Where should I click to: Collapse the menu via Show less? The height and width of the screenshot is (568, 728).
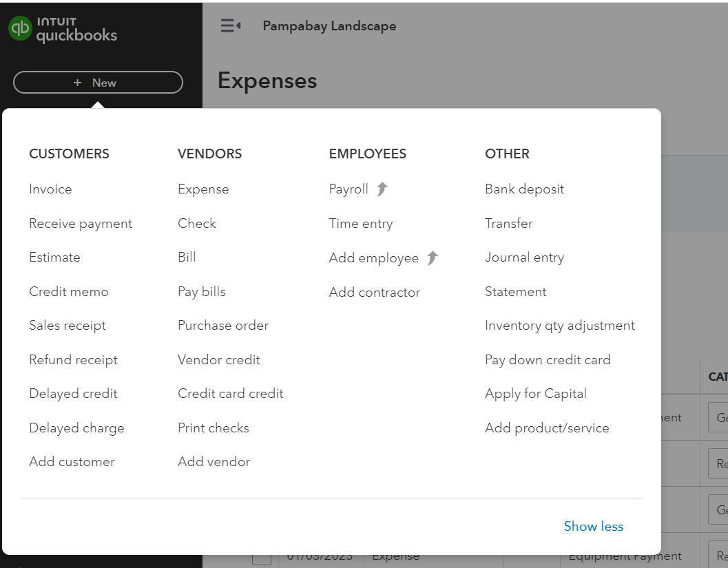pos(593,526)
